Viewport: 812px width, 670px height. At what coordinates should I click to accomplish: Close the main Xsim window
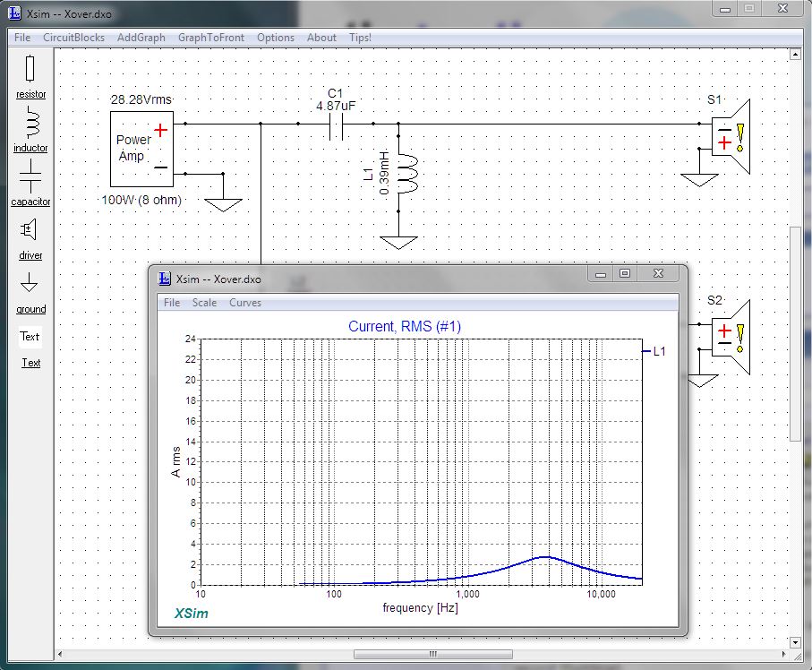[782, 9]
